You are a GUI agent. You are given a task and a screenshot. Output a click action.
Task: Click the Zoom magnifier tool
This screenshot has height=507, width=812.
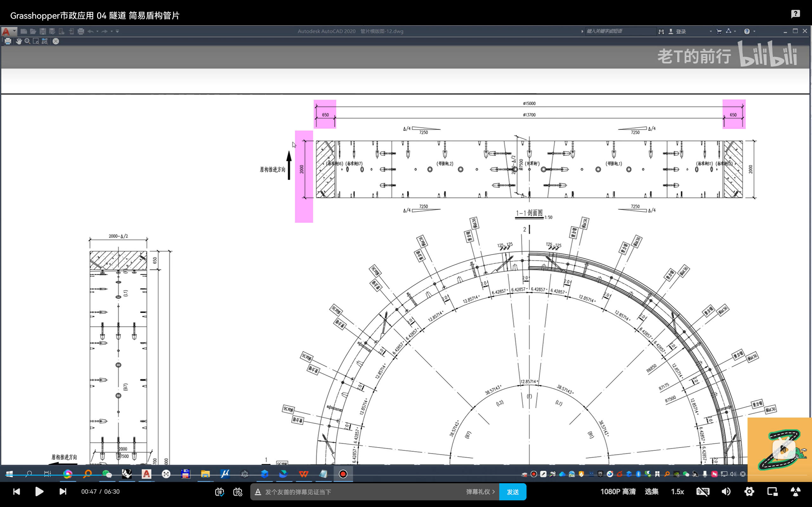tap(28, 41)
